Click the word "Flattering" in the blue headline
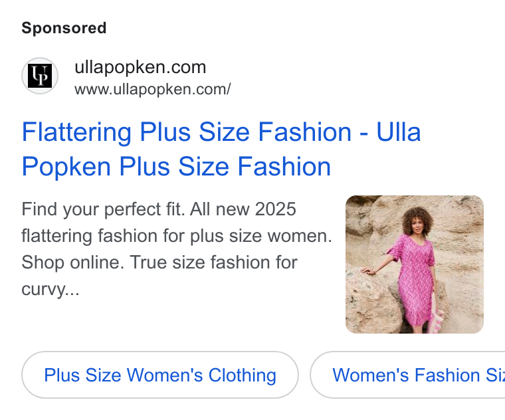The height and width of the screenshot is (420, 505). click(76, 132)
